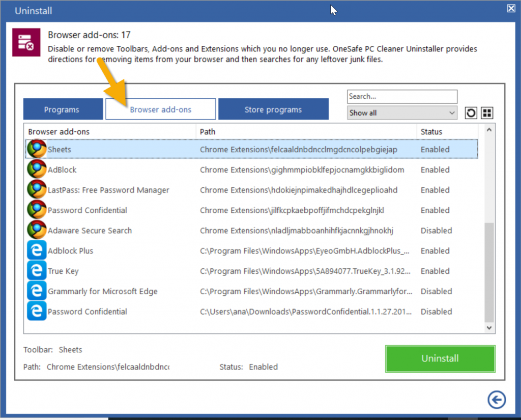The width and height of the screenshot is (521, 420).
Task: Switch to the Programs tab
Action: point(63,109)
